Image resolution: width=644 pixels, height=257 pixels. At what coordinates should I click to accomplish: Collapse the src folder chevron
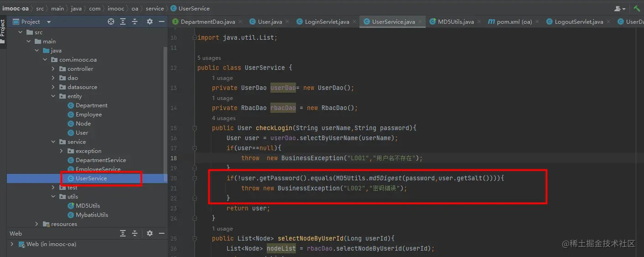click(21, 32)
